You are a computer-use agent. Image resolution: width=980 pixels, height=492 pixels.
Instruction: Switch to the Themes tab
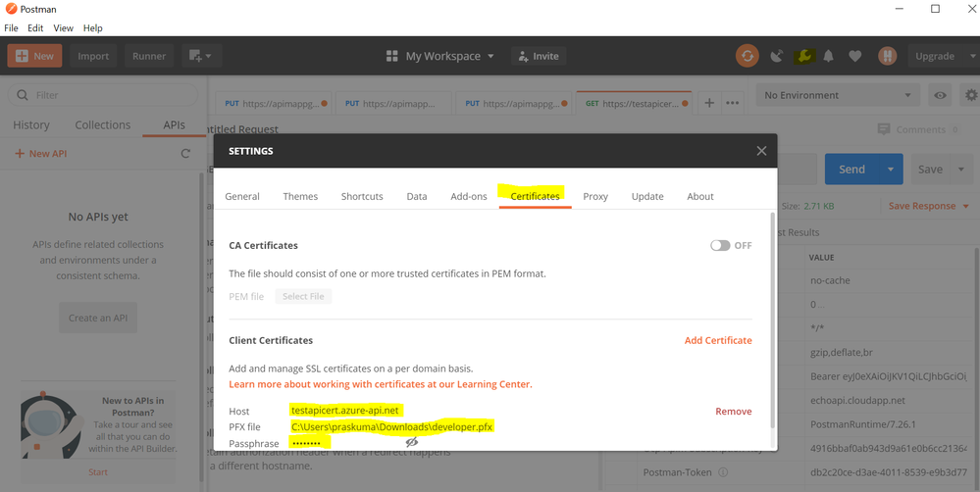click(300, 196)
